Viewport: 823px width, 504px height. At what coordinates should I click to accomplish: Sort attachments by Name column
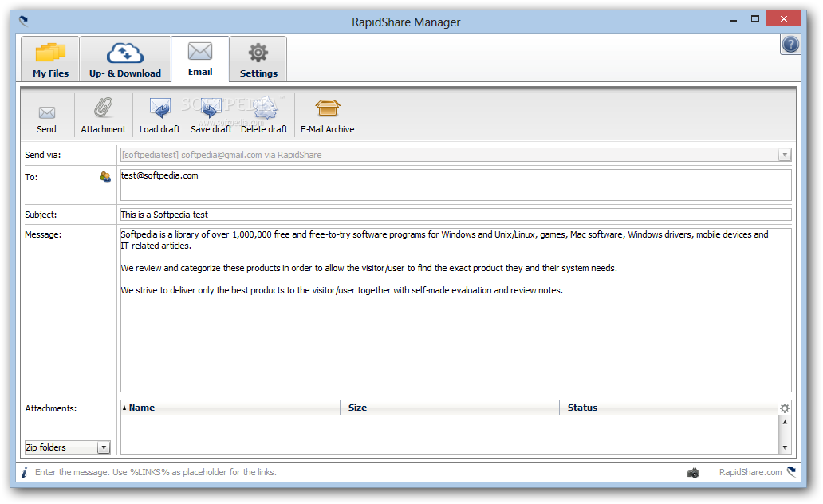(x=230, y=408)
